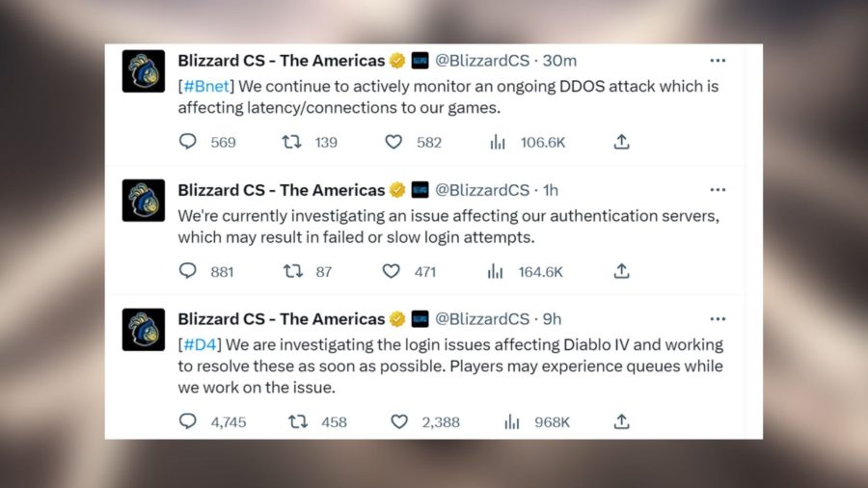Image resolution: width=868 pixels, height=488 pixels.
Task: View analytics of DDOS attack tweet
Action: (498, 142)
